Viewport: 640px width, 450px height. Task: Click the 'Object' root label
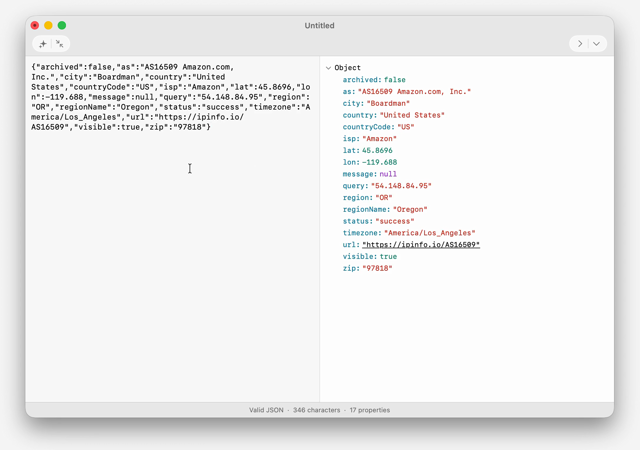pyautogui.click(x=347, y=68)
